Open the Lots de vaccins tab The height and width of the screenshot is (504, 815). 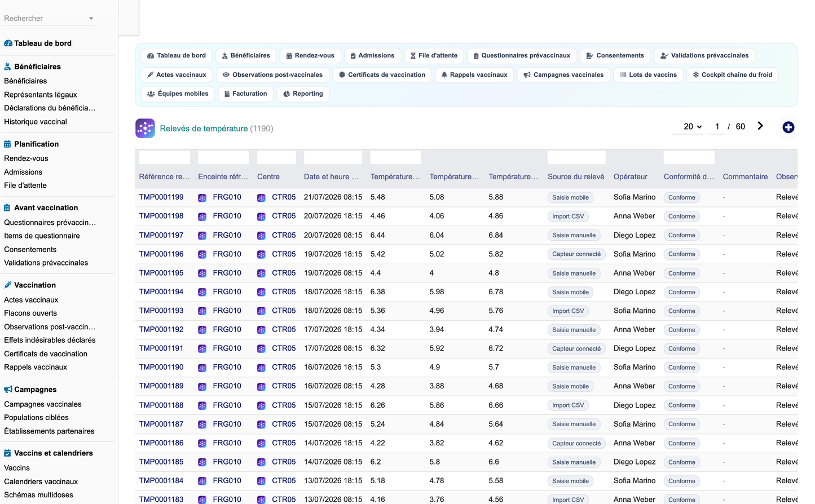[648, 75]
